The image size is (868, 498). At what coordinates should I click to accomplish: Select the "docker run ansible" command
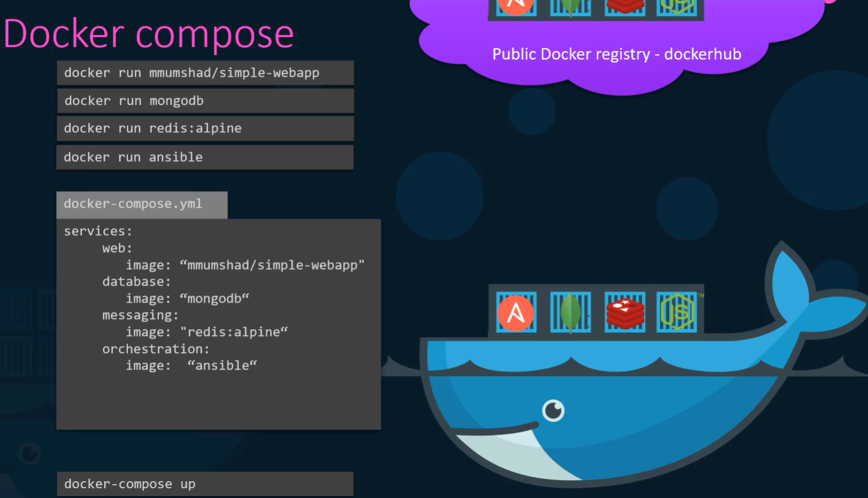(205, 157)
